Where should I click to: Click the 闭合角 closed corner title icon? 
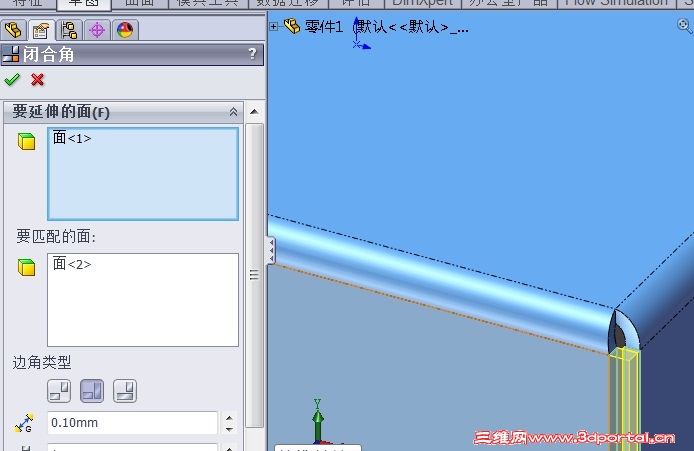(x=11, y=54)
